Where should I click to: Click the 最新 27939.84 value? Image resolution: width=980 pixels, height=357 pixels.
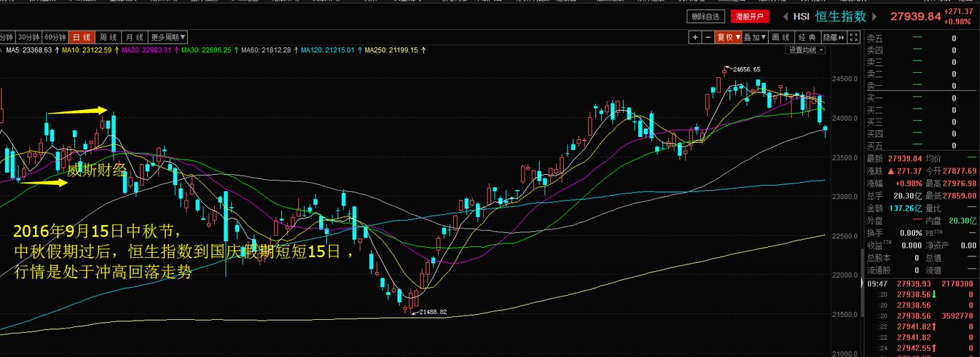pos(904,159)
